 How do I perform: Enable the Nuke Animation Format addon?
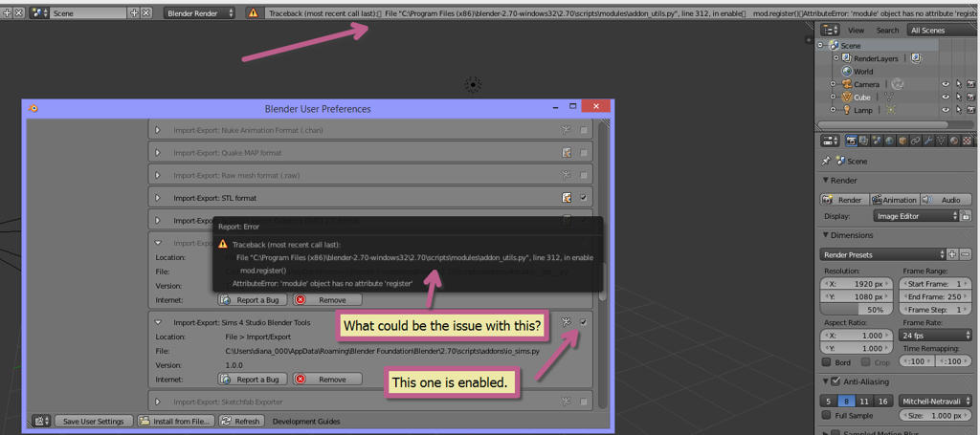583,130
